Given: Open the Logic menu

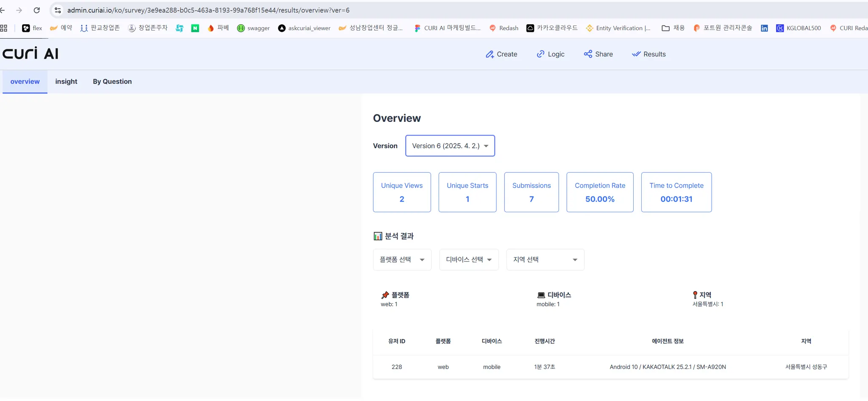Looking at the screenshot, I should pos(551,54).
